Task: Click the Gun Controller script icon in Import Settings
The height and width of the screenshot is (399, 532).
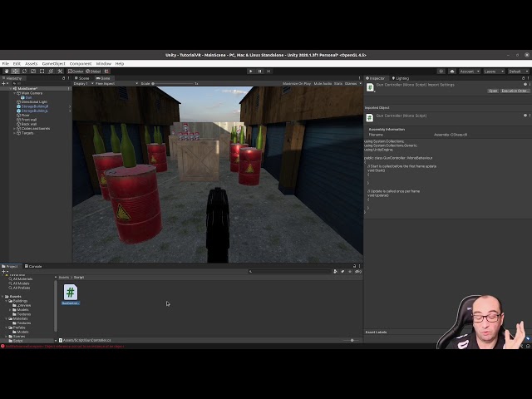Action: tap(370, 87)
